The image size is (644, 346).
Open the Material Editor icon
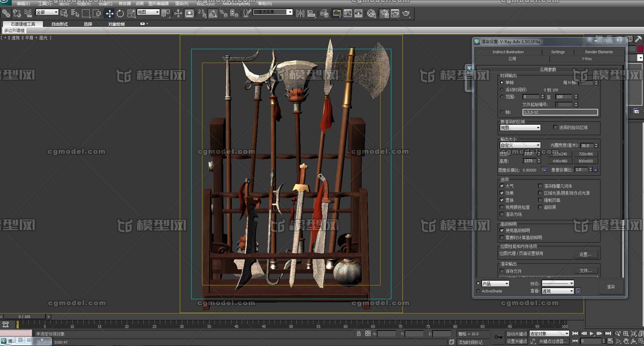(371, 13)
